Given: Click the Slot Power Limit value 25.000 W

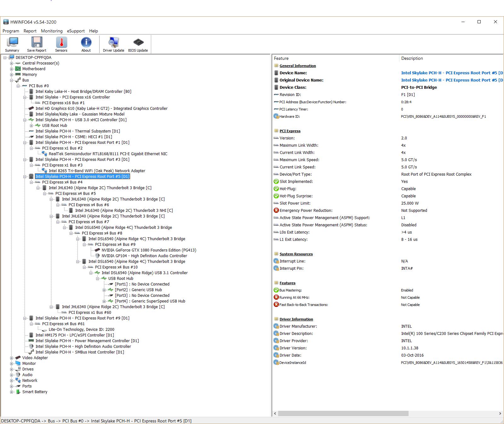Looking at the screenshot, I should pyautogui.click(x=410, y=203).
